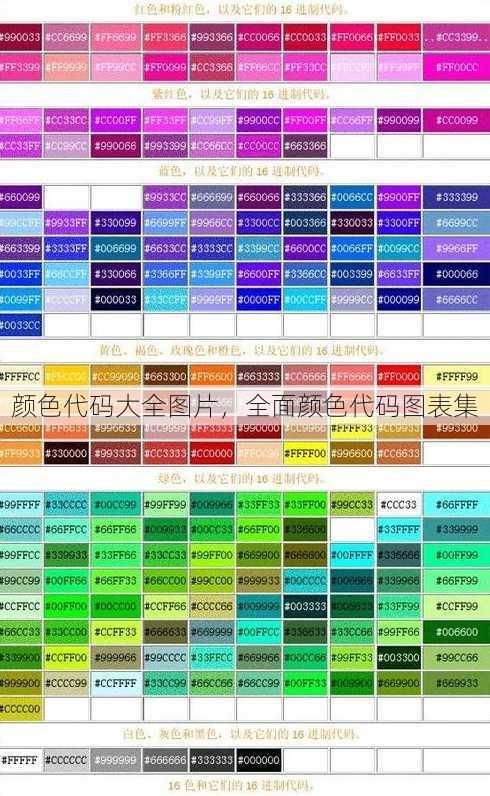Pick the #00FF99 swatch
Viewport: 490px width, 796px height.
(456, 555)
